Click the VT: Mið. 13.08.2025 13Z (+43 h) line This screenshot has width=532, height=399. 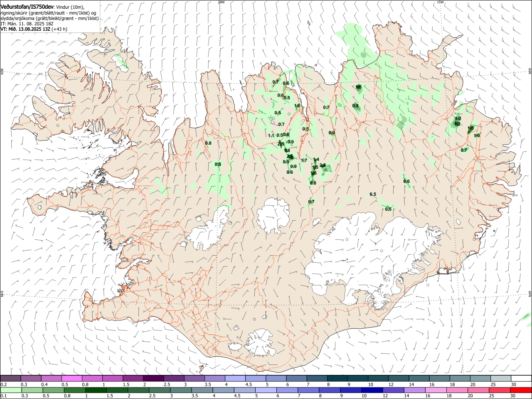point(34,29)
